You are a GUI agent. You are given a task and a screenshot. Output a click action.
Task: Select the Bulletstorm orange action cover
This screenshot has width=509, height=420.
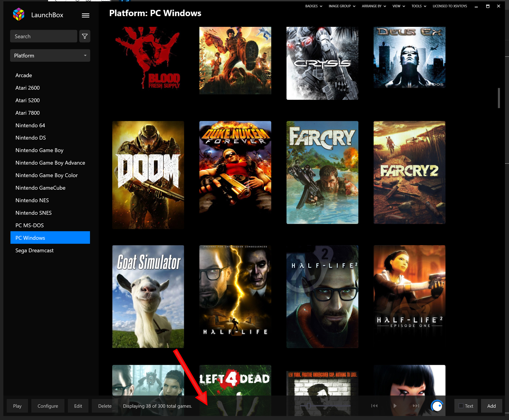coord(235,60)
